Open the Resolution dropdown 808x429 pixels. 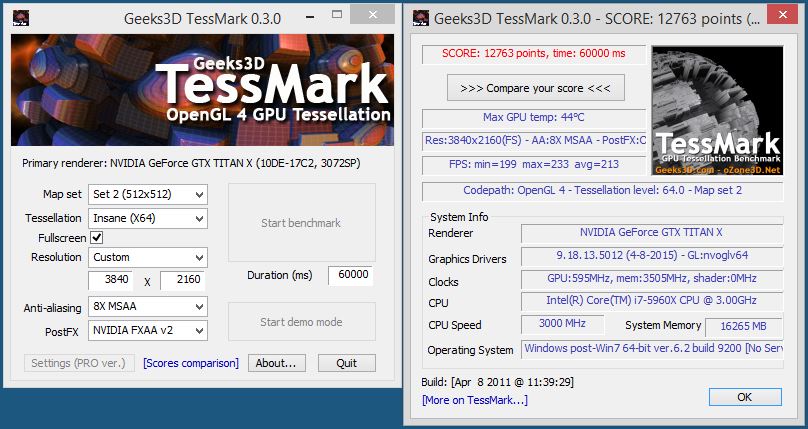[148, 258]
